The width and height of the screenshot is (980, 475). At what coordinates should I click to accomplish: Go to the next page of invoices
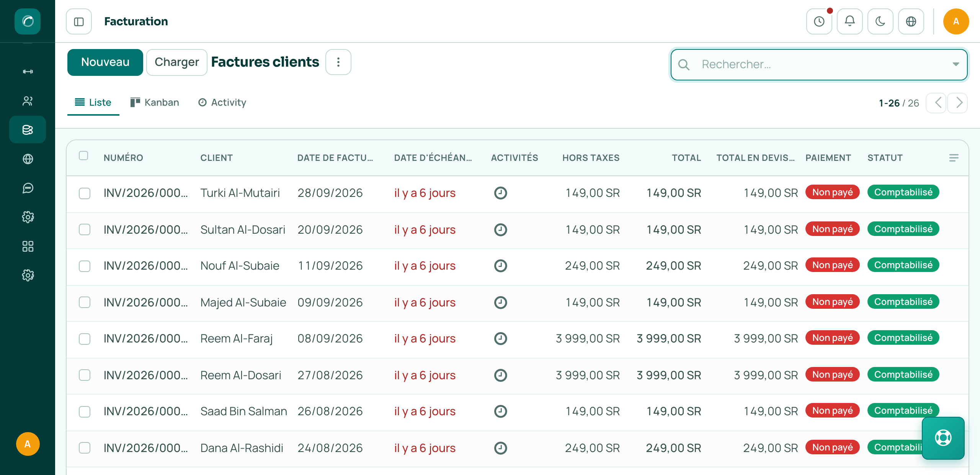pos(958,103)
